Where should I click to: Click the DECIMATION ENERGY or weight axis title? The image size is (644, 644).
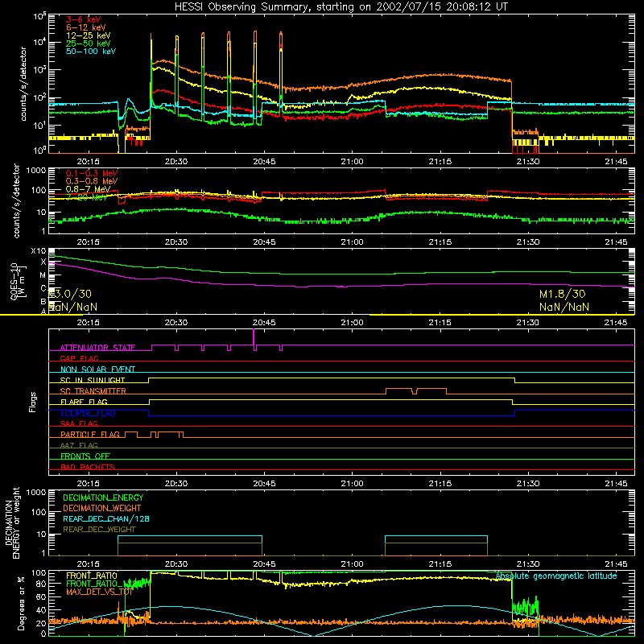pyautogui.click(x=12, y=522)
